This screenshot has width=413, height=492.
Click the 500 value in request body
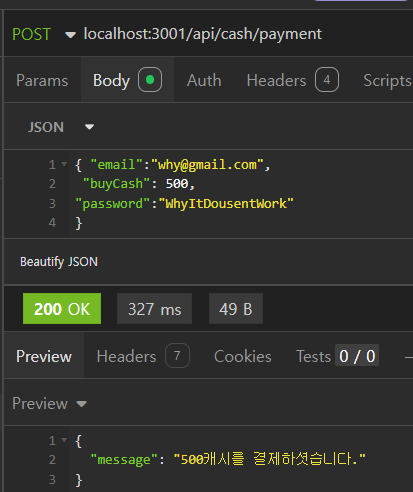(x=177, y=184)
